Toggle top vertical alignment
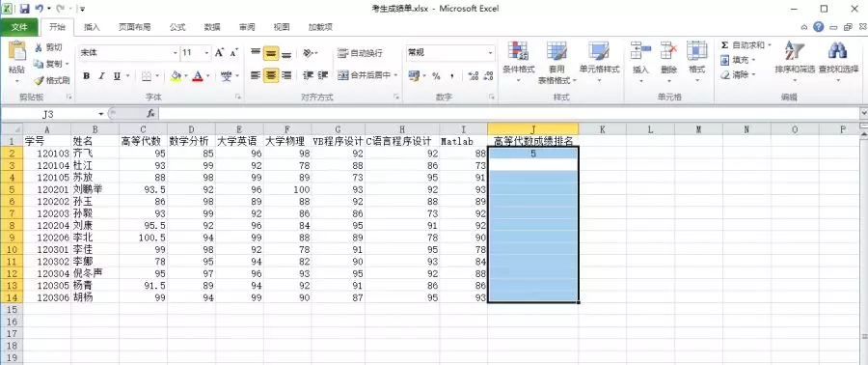The image size is (868, 365). pyautogui.click(x=256, y=53)
